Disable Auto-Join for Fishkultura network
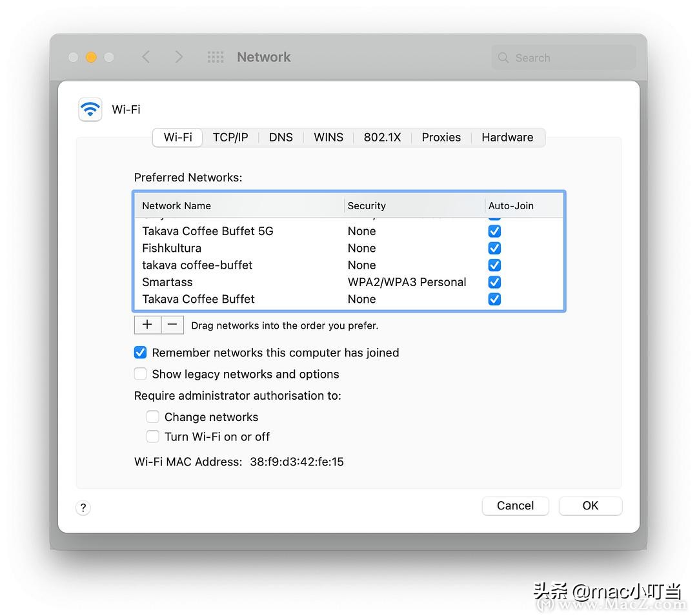 point(494,248)
